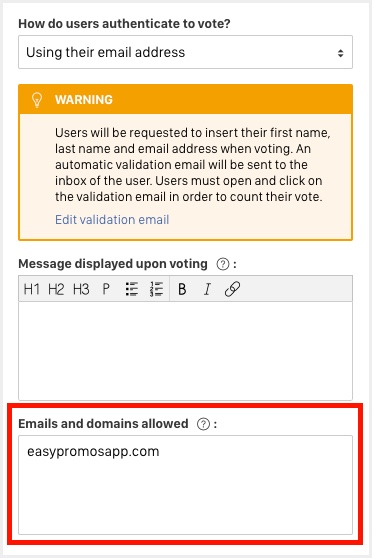Click into Emails and domains allowed field
The height and width of the screenshot is (558, 372).
(x=185, y=485)
